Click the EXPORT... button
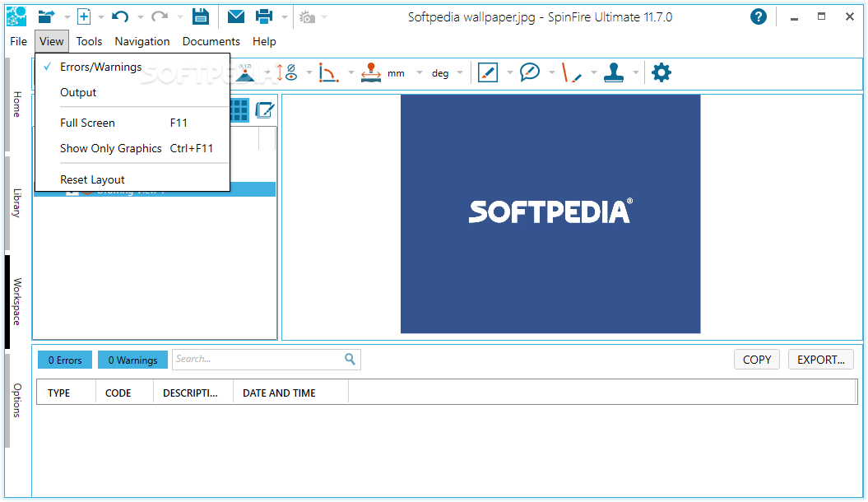Screen dimensions: 868x502 [821, 360]
